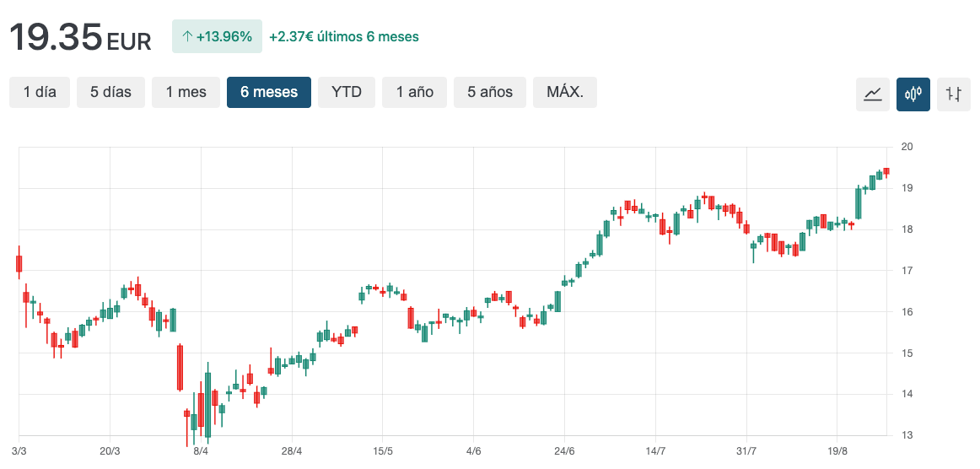Display the 1 año price history
Viewport: 980px width, 469px height.
[x=414, y=92]
